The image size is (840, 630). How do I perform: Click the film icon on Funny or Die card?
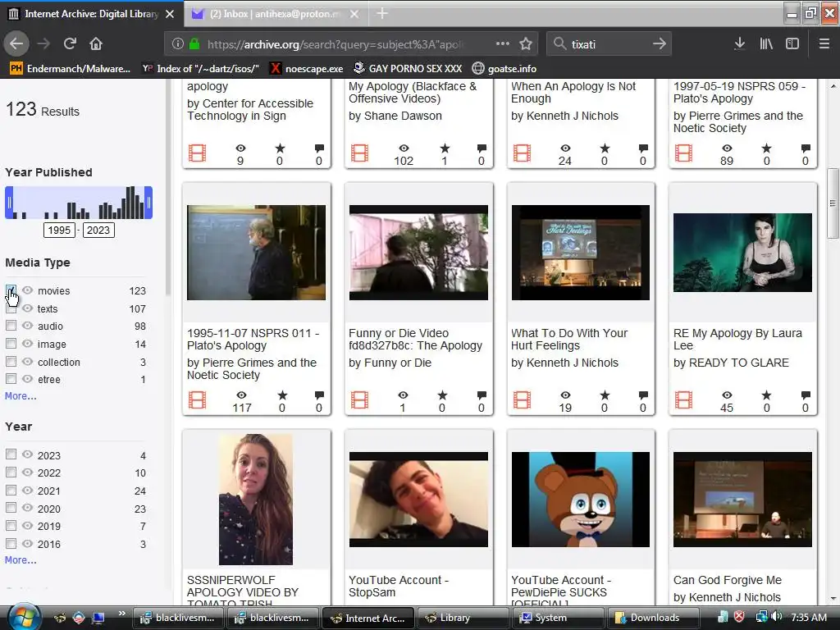coord(359,400)
